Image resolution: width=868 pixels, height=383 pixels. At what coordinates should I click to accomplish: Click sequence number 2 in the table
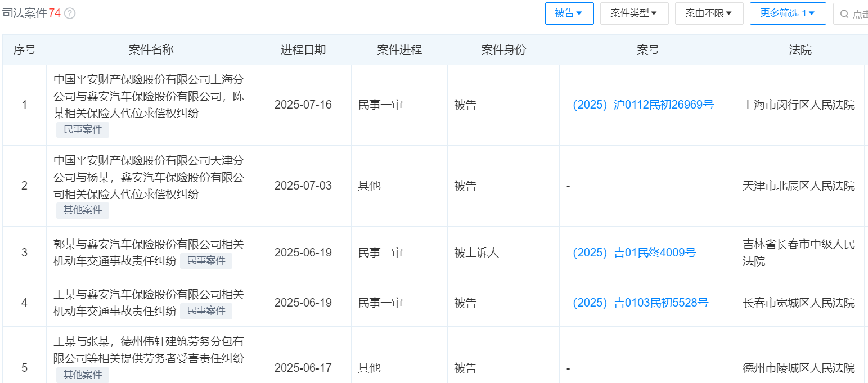[x=24, y=186]
